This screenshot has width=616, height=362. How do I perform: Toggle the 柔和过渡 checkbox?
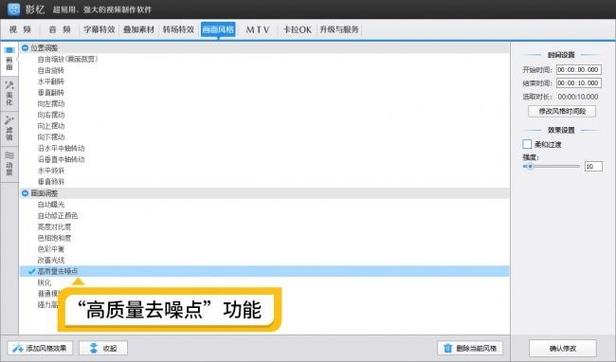[x=527, y=144]
